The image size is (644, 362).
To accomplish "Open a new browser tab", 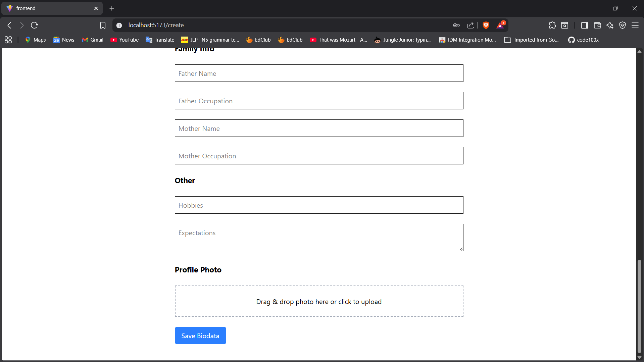I will [x=112, y=8].
